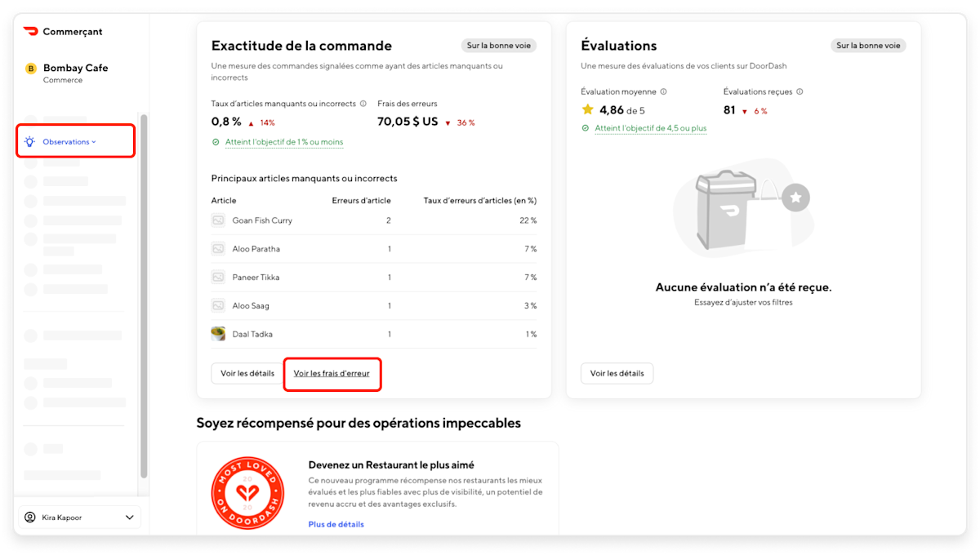Open Voir les détails under Évaluations
The height and width of the screenshot is (560, 980).
pos(617,373)
